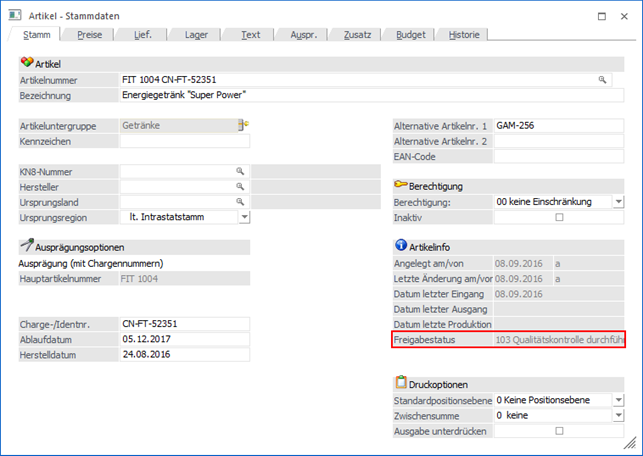The height and width of the screenshot is (456, 643).
Task: Open the Ursprungsland search lookup icon
Action: coord(240,202)
